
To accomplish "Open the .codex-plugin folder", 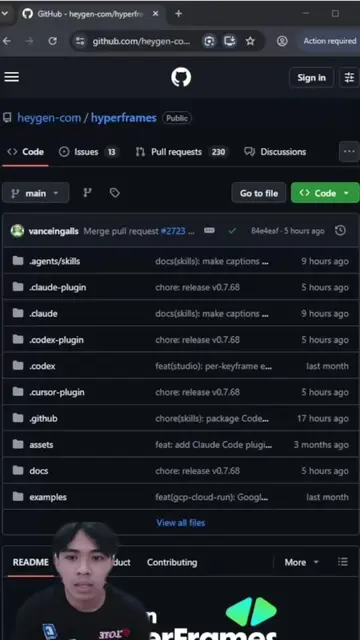I will coord(56,340).
